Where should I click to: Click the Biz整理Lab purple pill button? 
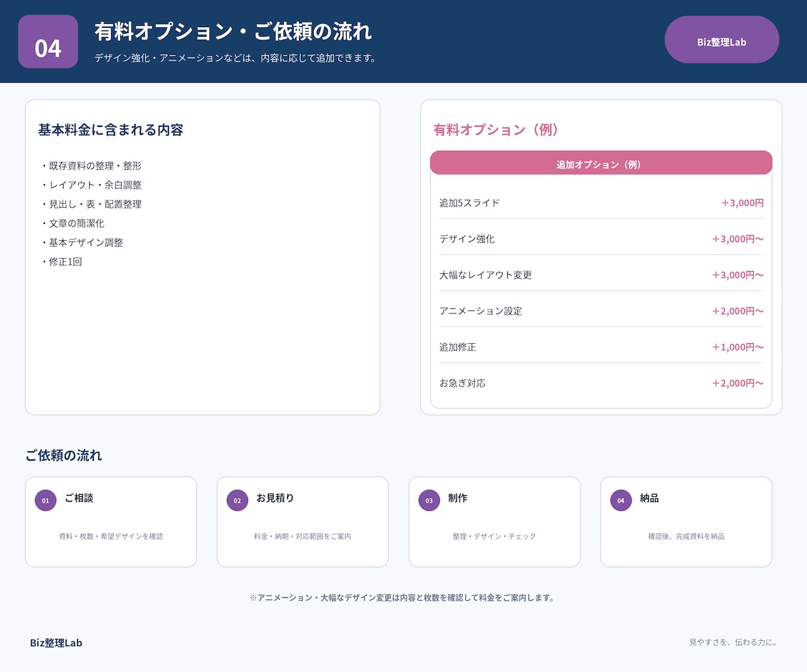click(x=722, y=40)
